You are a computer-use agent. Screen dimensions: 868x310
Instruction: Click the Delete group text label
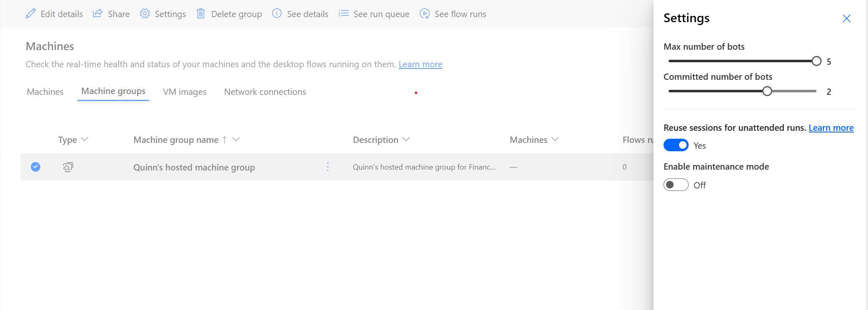pyautogui.click(x=237, y=14)
